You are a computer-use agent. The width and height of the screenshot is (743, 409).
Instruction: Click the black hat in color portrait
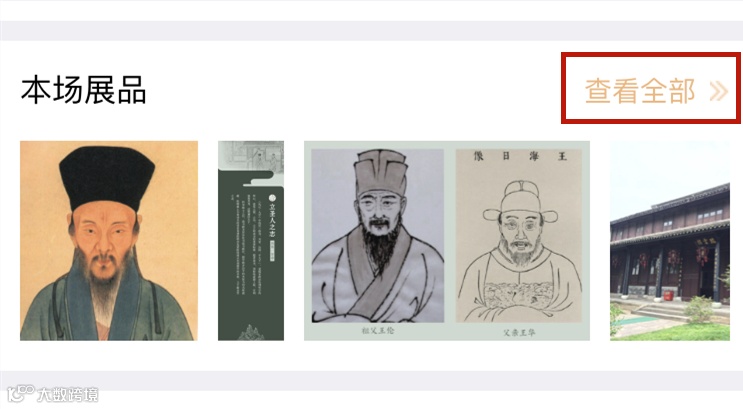[x=107, y=177]
